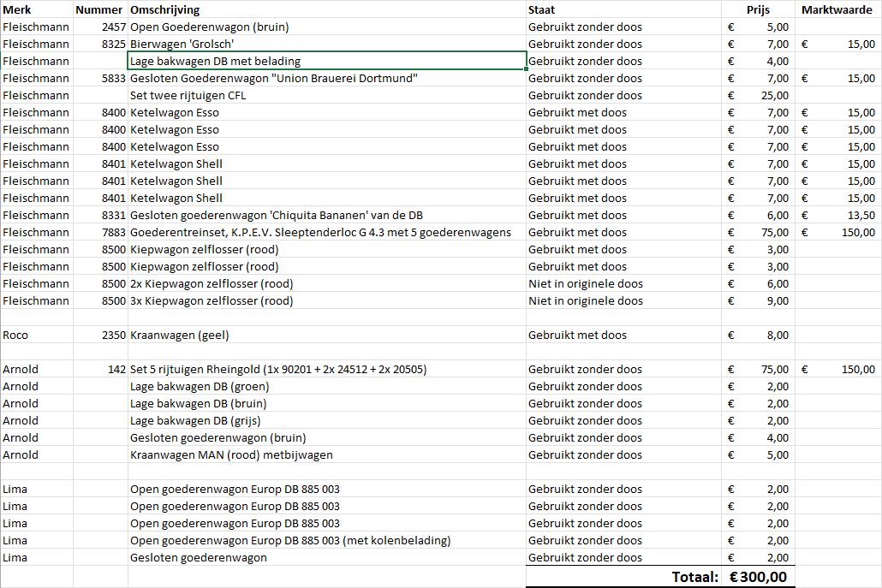The image size is (882, 588).
Task: Click the 'met kolenbelading' Lima wagon cell
Action: click(327, 540)
